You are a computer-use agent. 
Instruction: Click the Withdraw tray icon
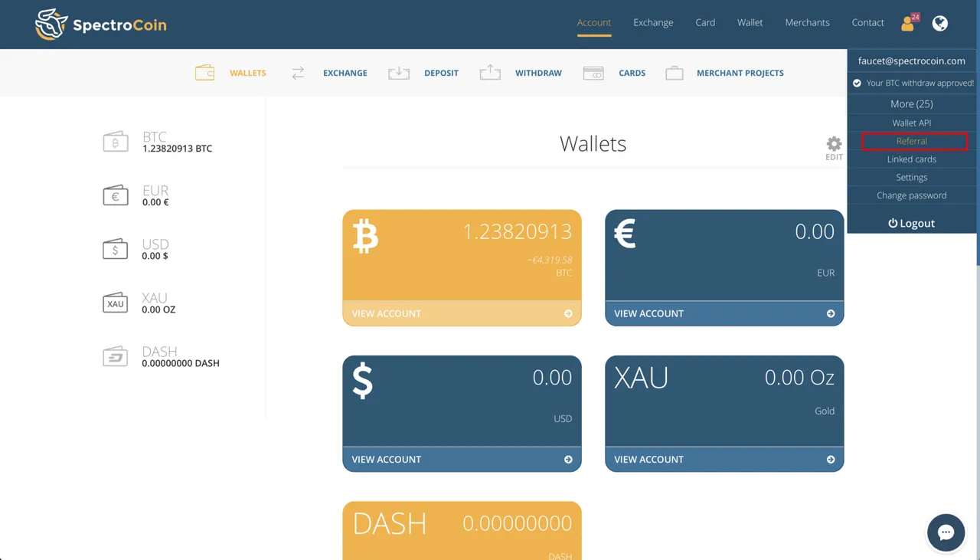pos(490,72)
